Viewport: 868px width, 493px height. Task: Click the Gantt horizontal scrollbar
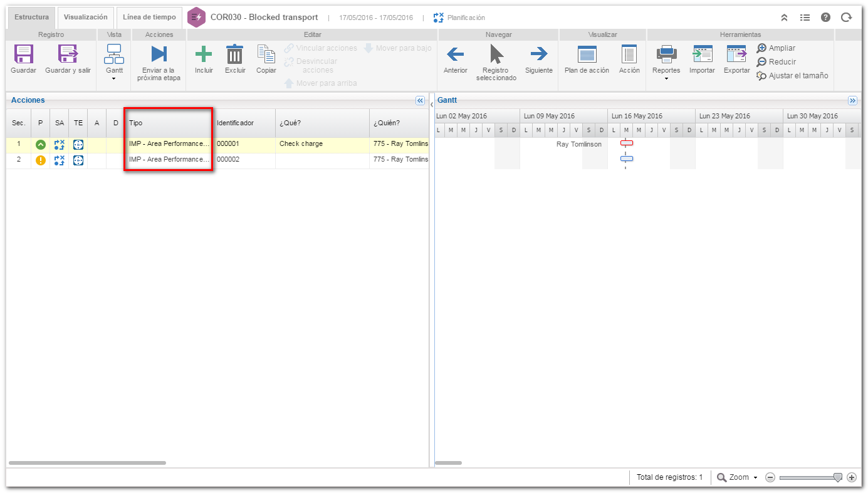coord(448,463)
